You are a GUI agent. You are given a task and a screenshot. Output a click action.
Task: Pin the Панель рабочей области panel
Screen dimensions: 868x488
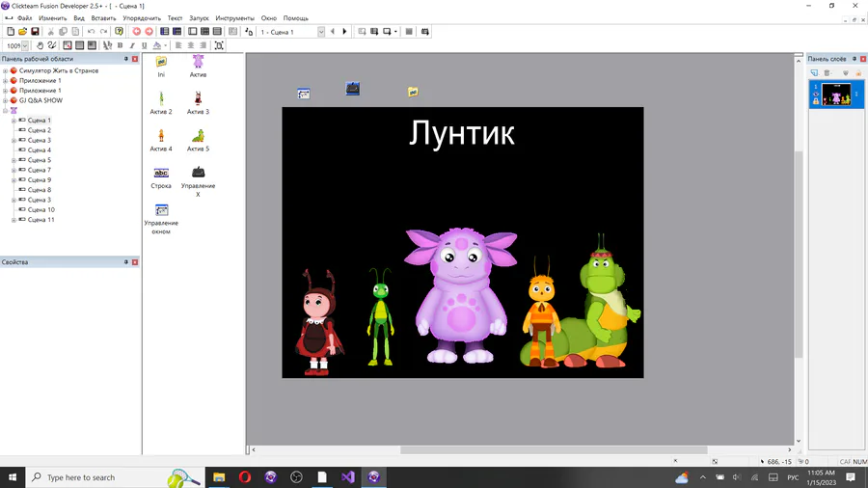[125, 59]
